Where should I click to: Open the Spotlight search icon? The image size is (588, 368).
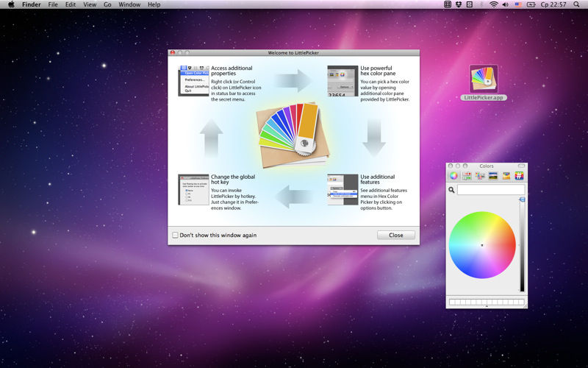[576, 4]
